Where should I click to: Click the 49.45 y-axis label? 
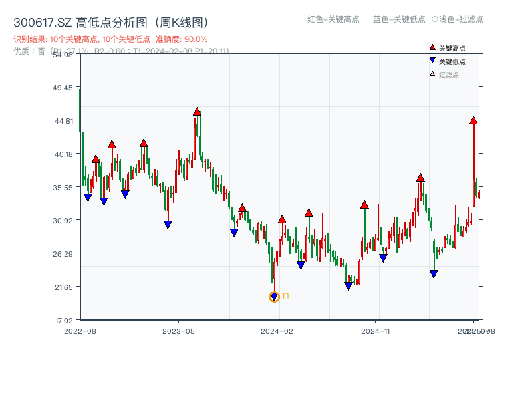63,88
